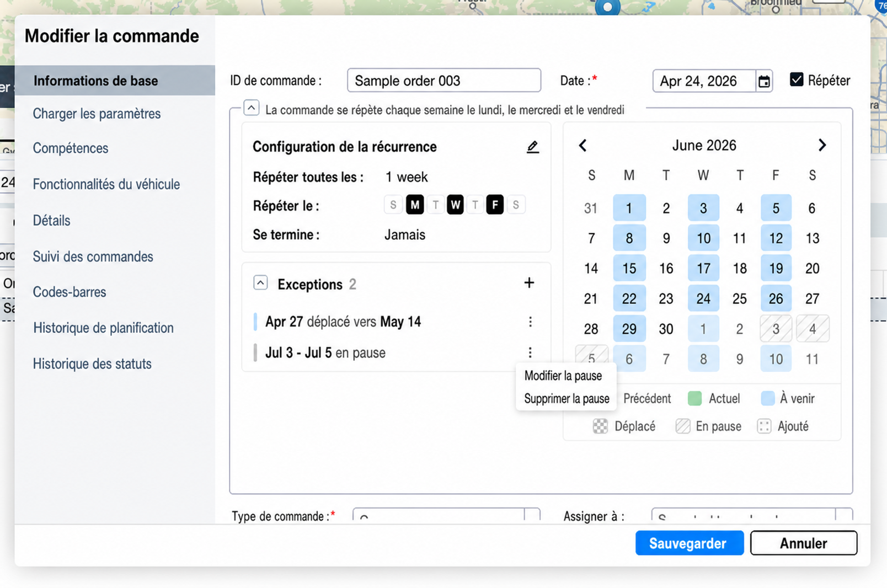This screenshot has width=887, height=588.
Task: Choose Modifier la pause from menu
Action: click(x=563, y=376)
